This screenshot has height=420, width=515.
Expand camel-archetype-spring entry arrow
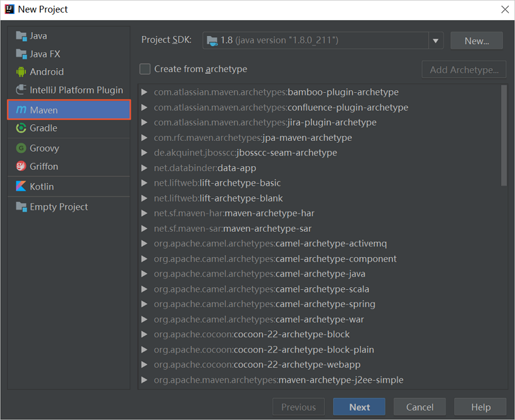(144, 304)
